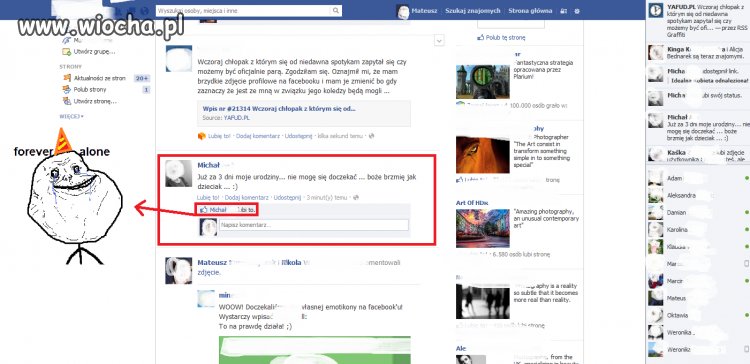Click the search box 'Wyszukaj osoby, miejsca i inne'
750x364 pixels.
point(243,11)
